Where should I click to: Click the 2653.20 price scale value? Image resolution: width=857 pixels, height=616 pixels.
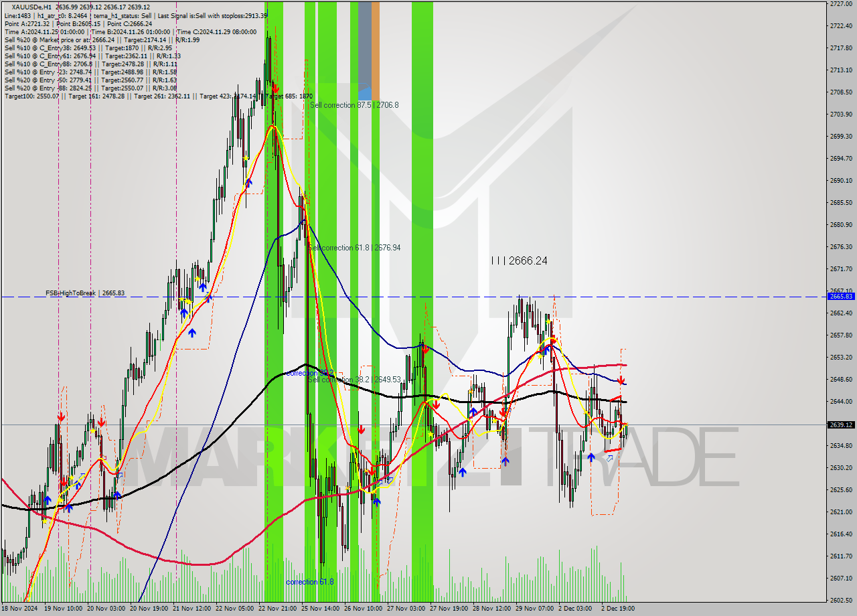pos(841,357)
